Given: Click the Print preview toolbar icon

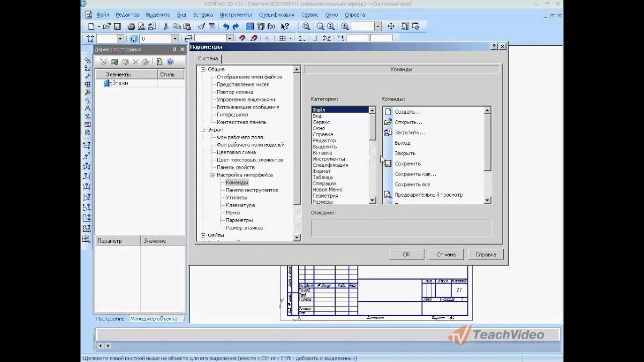Looking at the screenshot, I should pos(142,26).
